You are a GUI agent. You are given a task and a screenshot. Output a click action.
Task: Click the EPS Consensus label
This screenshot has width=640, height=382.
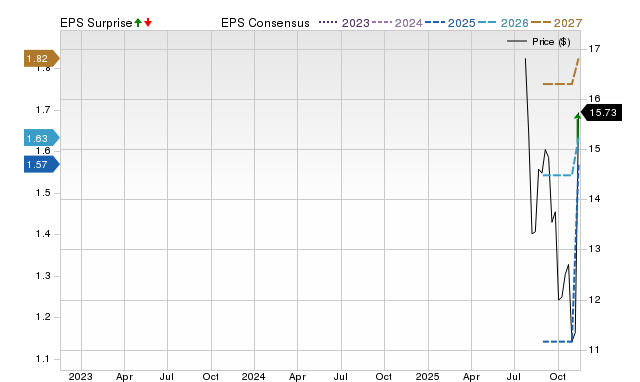coord(265,23)
